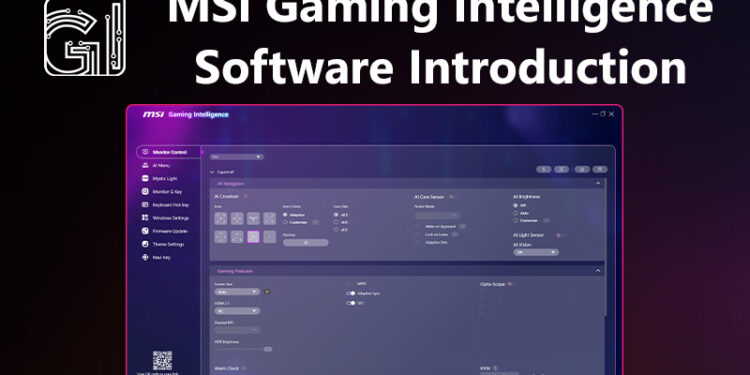Viewport: 750px width, 375px height.
Task: Choose the triangle-arrows crosshair icon
Action: [237, 237]
